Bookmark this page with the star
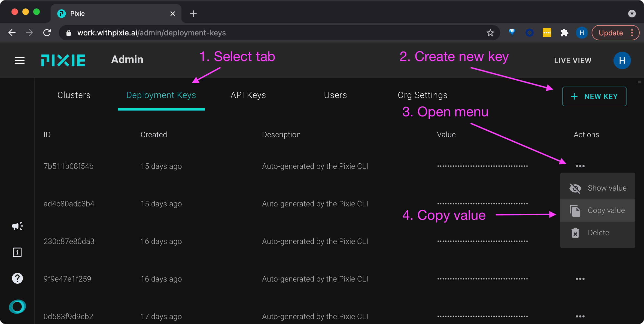644x324 pixels. click(x=490, y=33)
